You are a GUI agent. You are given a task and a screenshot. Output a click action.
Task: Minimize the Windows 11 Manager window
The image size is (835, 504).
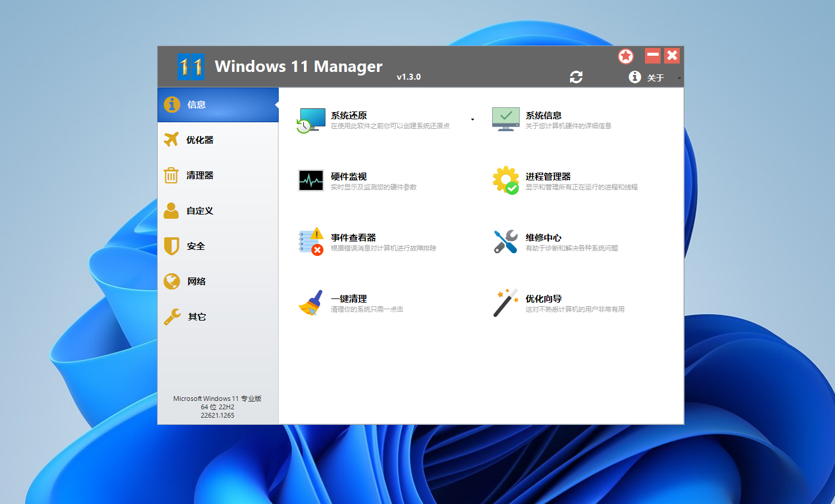tap(653, 56)
